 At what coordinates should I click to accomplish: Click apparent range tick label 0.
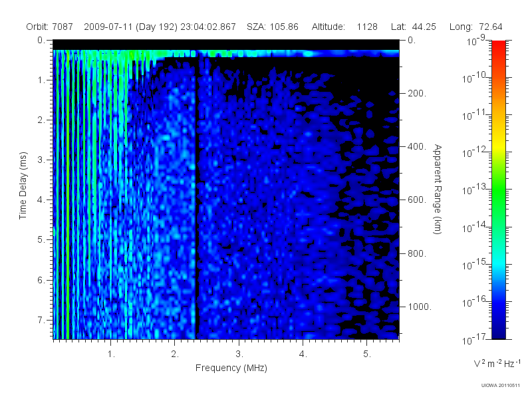tap(412, 41)
